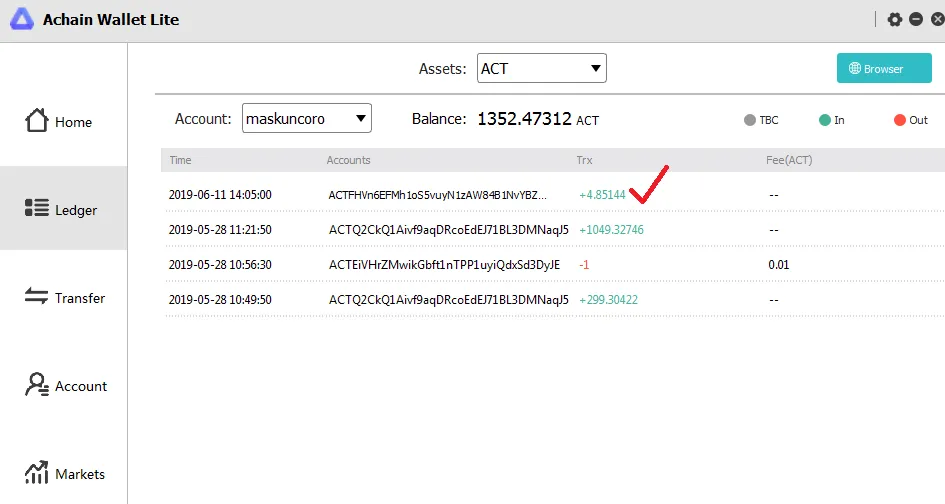Click the address in the +299.30422 row
Viewport: 945px width, 504px height.
tap(448, 300)
